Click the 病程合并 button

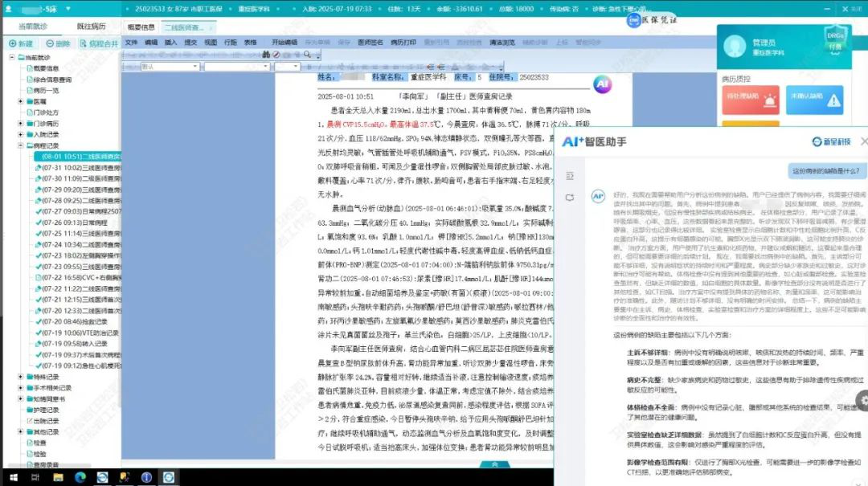coord(99,43)
